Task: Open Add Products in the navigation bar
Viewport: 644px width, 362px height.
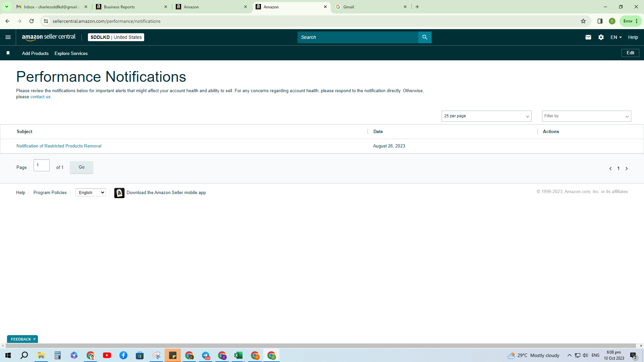Action: click(x=35, y=53)
